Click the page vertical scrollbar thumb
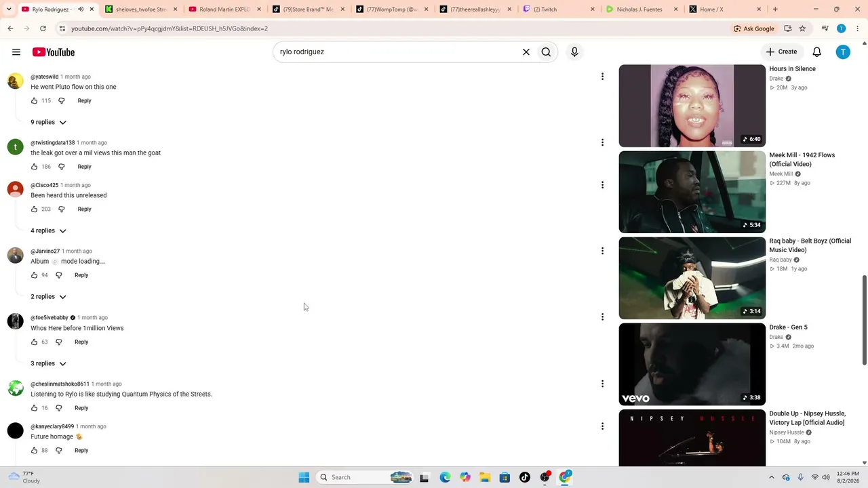 click(864, 321)
